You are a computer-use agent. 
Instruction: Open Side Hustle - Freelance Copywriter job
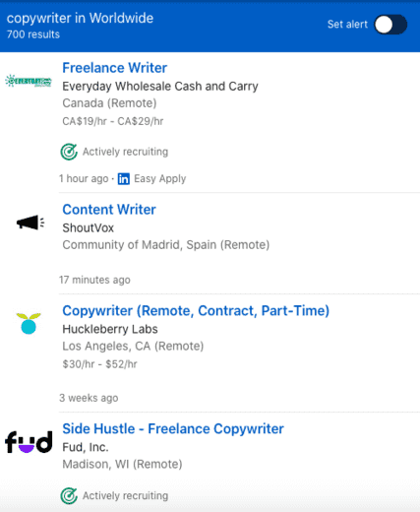pyautogui.click(x=173, y=428)
